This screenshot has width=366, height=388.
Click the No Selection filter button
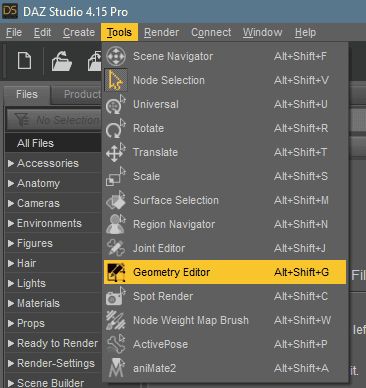[x=54, y=120]
